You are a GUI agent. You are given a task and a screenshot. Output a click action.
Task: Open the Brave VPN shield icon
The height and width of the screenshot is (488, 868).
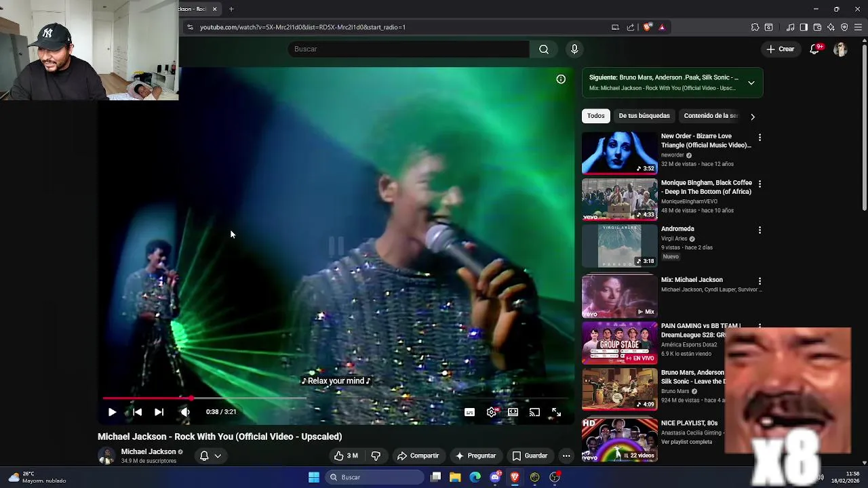(x=844, y=27)
